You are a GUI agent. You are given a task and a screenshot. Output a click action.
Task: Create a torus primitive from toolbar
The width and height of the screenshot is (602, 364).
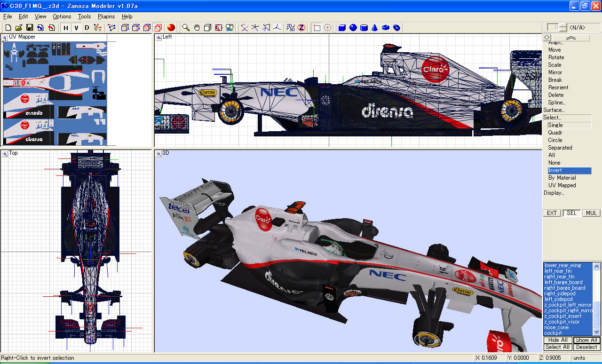386,28
